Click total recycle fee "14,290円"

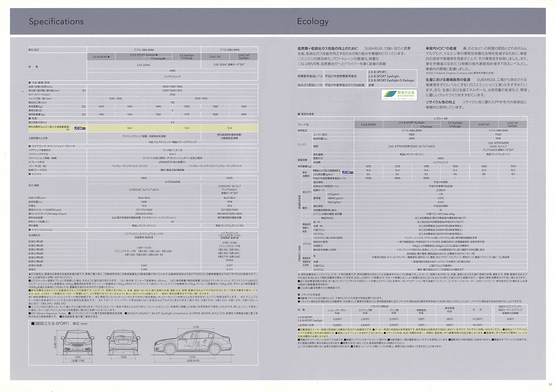477,319
